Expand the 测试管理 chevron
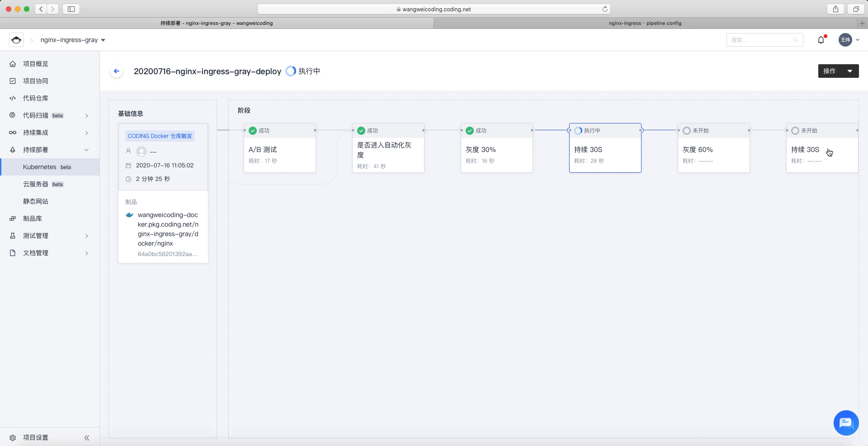The image size is (868, 446). 87,236
